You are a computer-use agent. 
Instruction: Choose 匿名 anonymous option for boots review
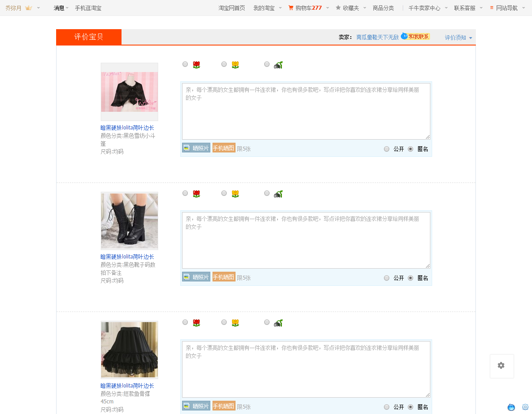[410, 278]
